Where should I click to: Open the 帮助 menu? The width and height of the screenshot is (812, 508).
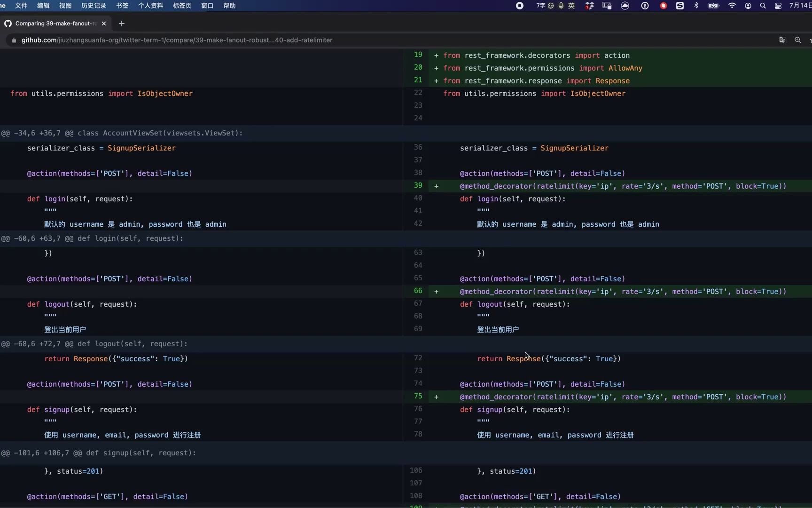[229, 6]
